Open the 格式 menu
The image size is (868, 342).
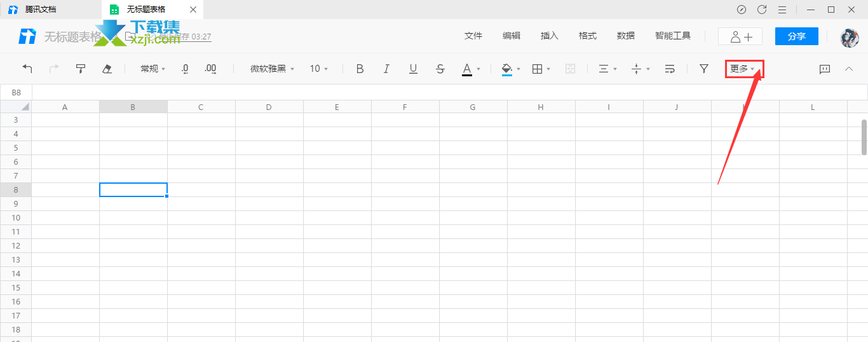[x=588, y=36]
